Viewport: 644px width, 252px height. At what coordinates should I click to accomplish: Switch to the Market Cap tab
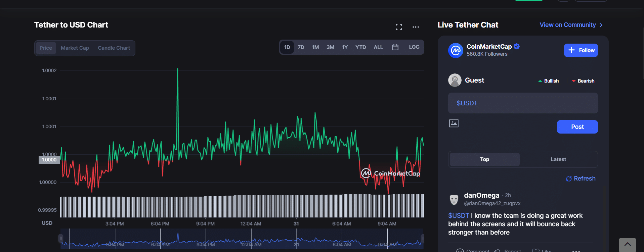(x=75, y=48)
